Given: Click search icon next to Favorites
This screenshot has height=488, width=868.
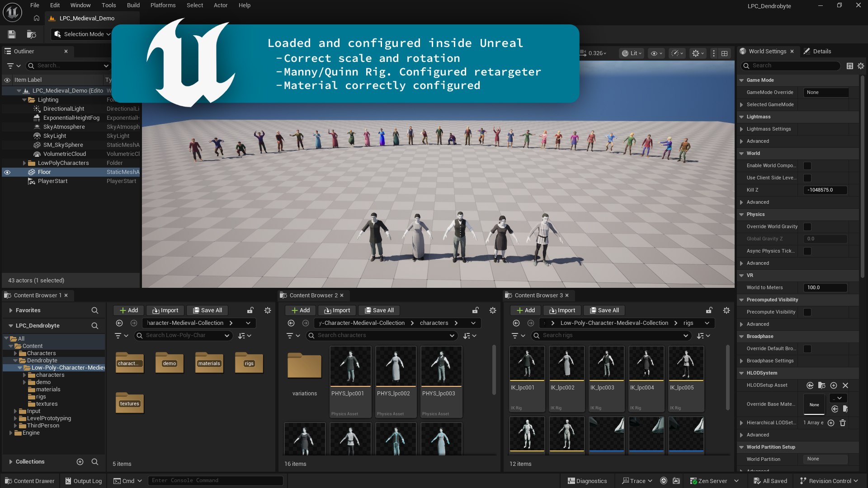Looking at the screenshot, I should [94, 310].
